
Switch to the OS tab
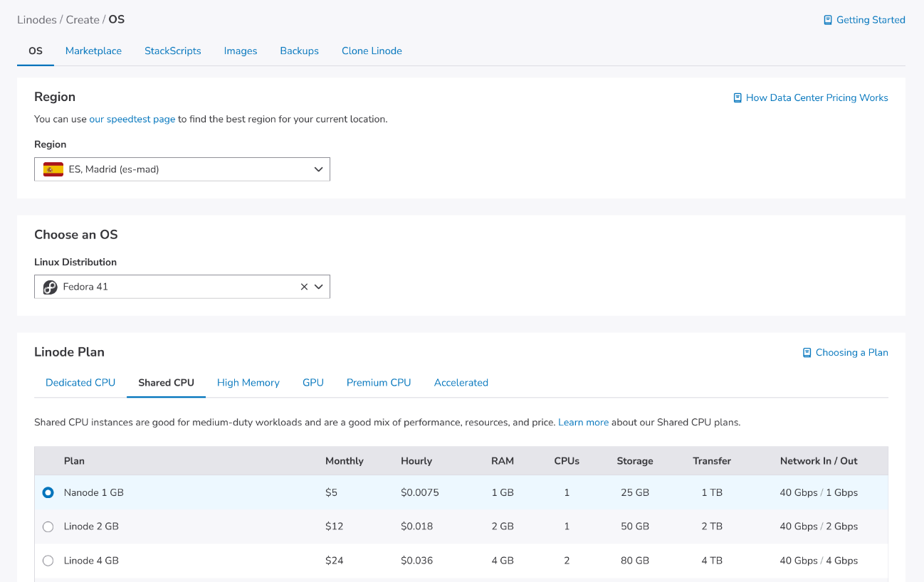coord(36,51)
